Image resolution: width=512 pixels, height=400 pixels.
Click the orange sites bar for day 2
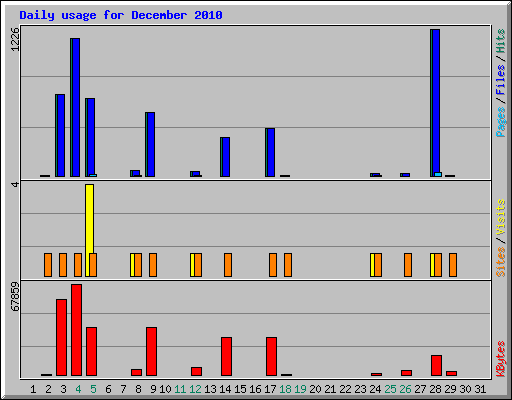(48, 265)
